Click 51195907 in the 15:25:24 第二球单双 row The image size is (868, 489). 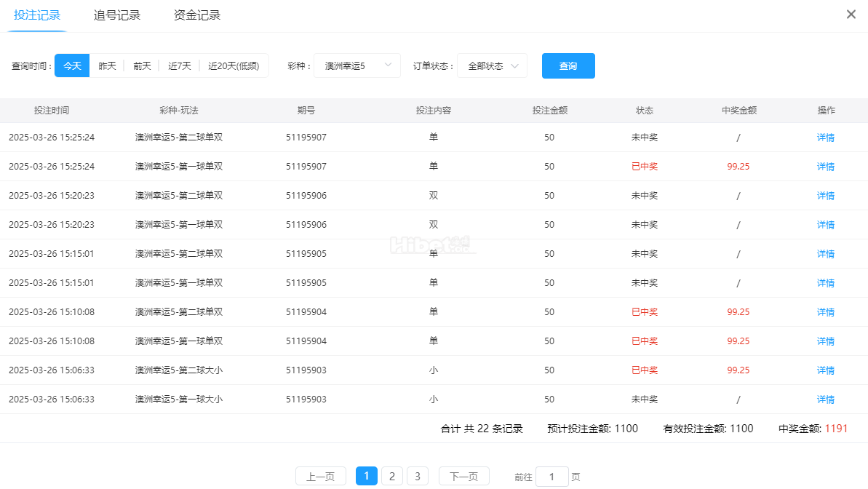pos(306,138)
